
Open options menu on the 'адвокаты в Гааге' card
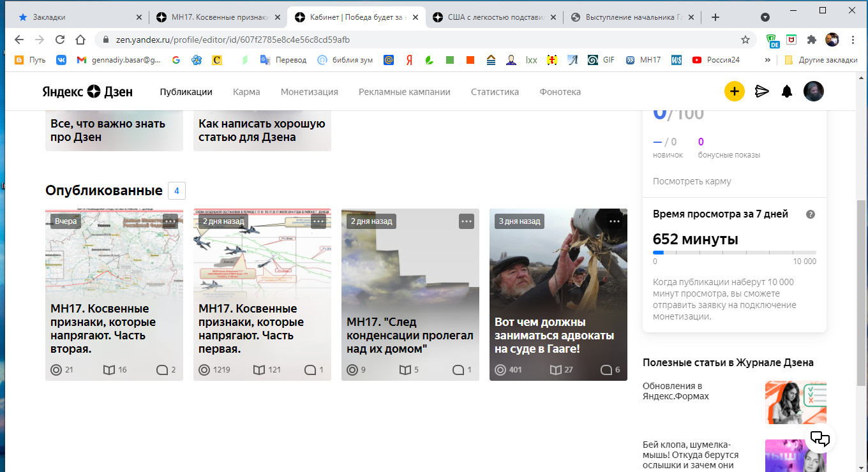(615, 221)
